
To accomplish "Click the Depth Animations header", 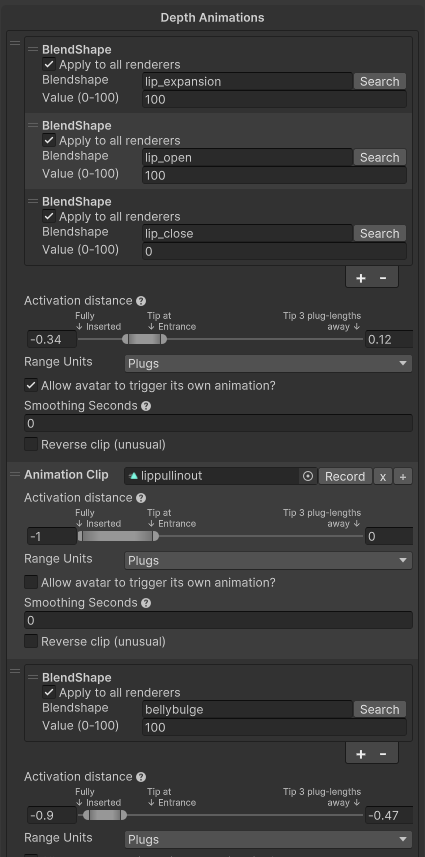I will tap(212, 17).
